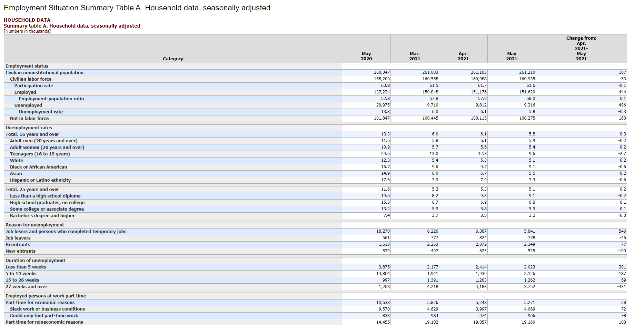The height and width of the screenshot is (325, 644).
Task: Click the 14,804 value in May 2020 column
Action: (383, 274)
